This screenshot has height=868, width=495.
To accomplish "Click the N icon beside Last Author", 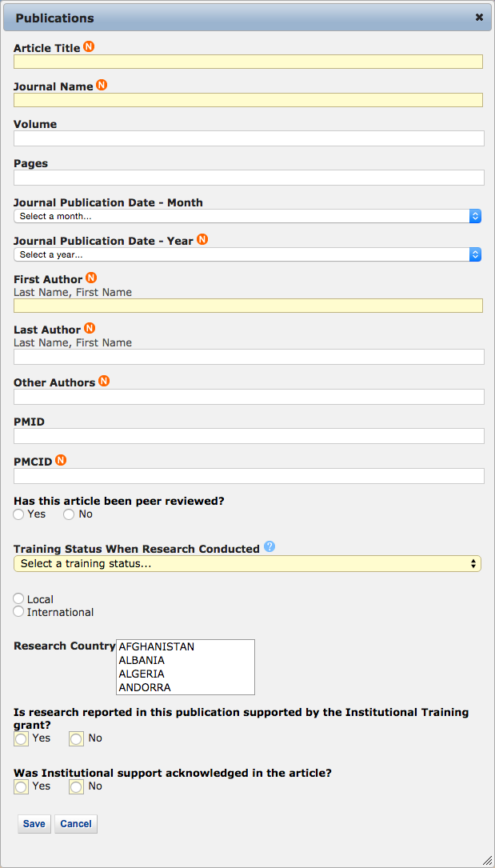I will 90,329.
